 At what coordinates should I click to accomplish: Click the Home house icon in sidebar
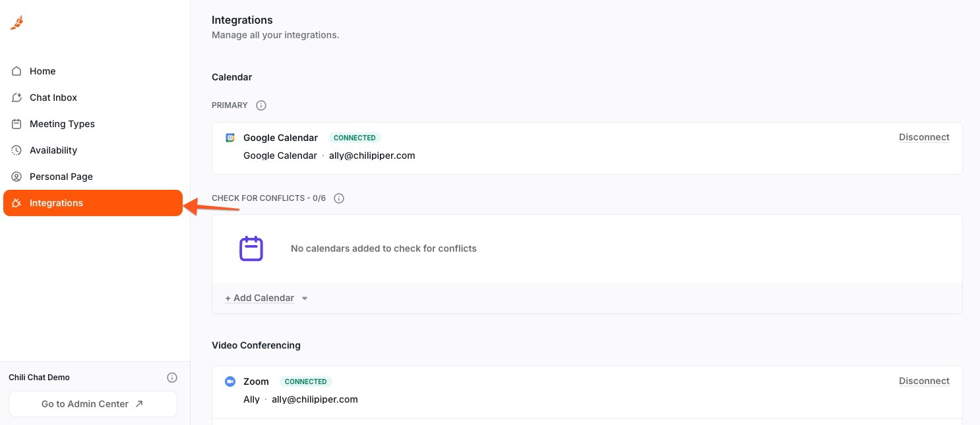pyautogui.click(x=16, y=71)
